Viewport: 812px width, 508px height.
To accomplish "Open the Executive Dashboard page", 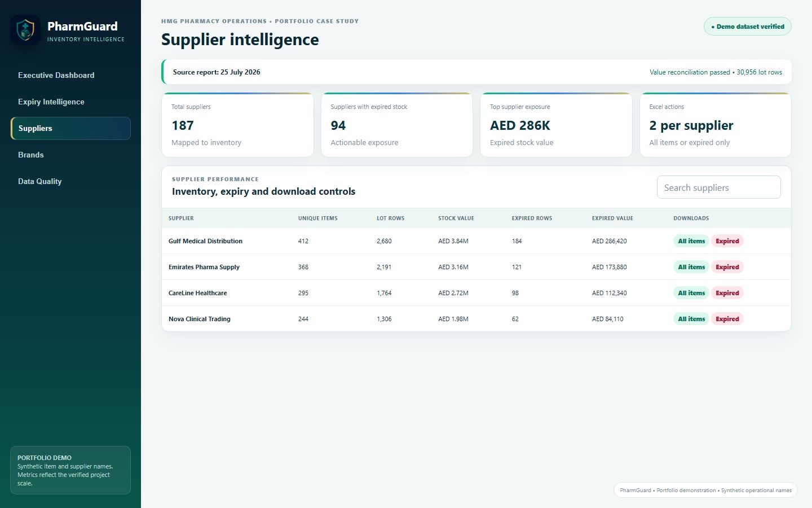I will (x=70, y=75).
